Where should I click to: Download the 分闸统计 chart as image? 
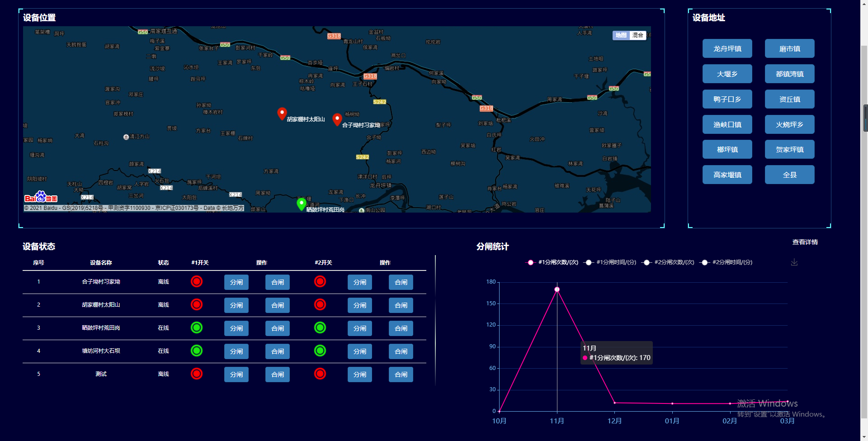pyautogui.click(x=794, y=262)
